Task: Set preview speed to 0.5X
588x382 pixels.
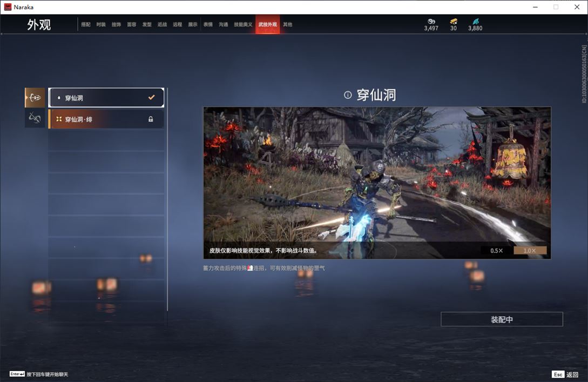Action: pyautogui.click(x=497, y=250)
